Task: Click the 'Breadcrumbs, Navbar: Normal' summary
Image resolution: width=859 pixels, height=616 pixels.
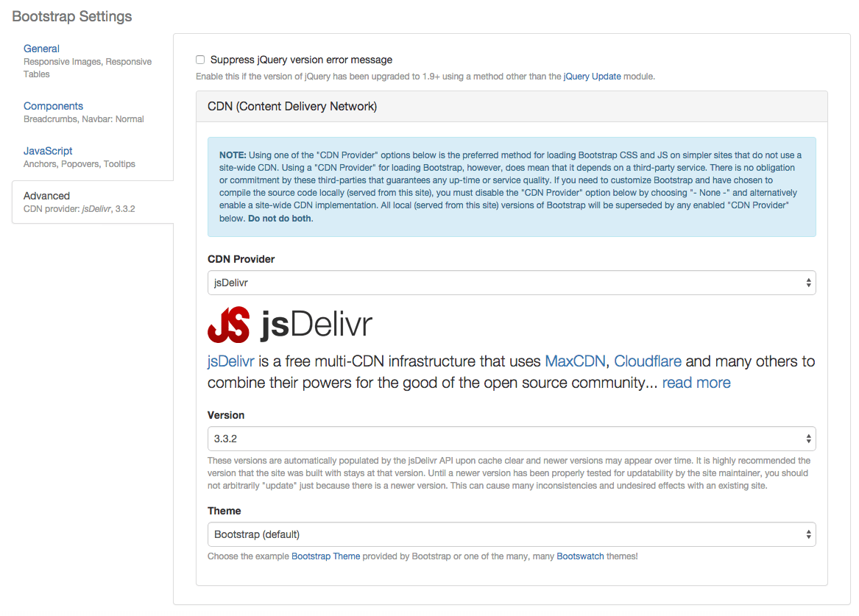Action: [x=84, y=119]
